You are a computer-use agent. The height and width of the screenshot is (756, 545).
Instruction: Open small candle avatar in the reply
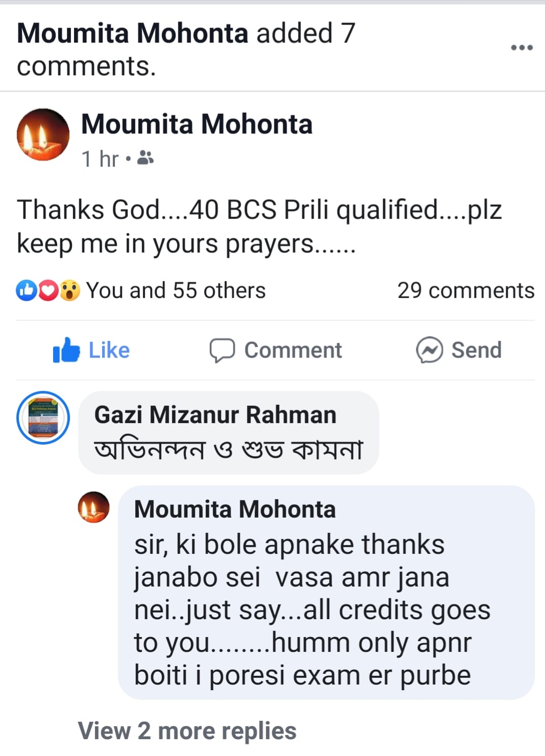coord(93,507)
